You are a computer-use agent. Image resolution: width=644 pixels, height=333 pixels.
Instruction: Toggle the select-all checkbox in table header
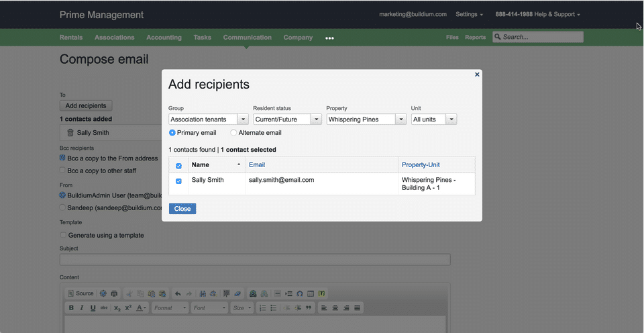click(178, 166)
